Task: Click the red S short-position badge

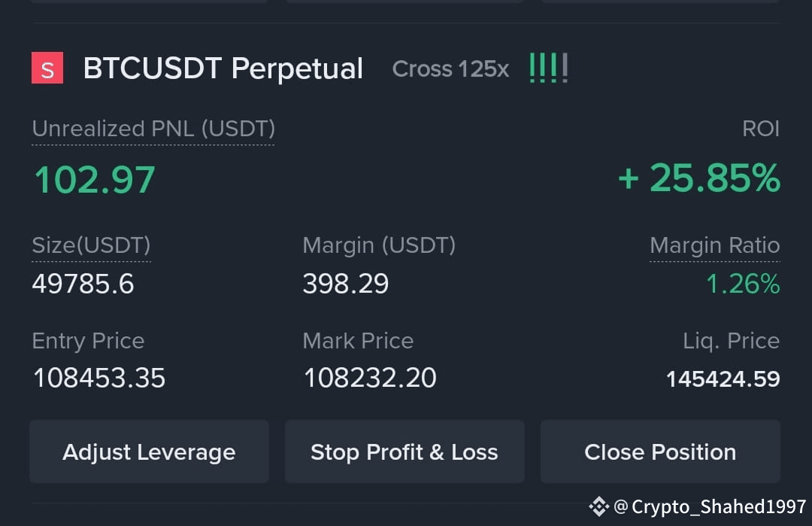Action: click(x=47, y=68)
